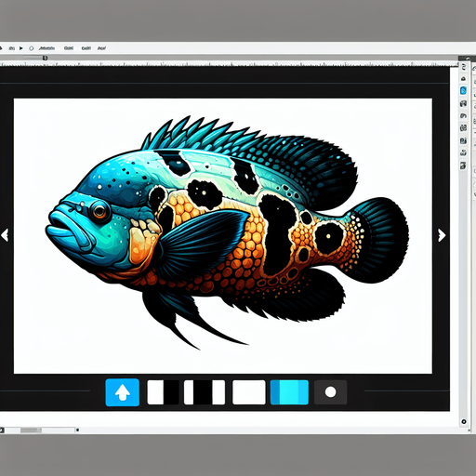This screenshot has height=476, width=476.
Task: Select the blue highlighted icon in right sidebar
Action: pyautogui.click(x=463, y=90)
